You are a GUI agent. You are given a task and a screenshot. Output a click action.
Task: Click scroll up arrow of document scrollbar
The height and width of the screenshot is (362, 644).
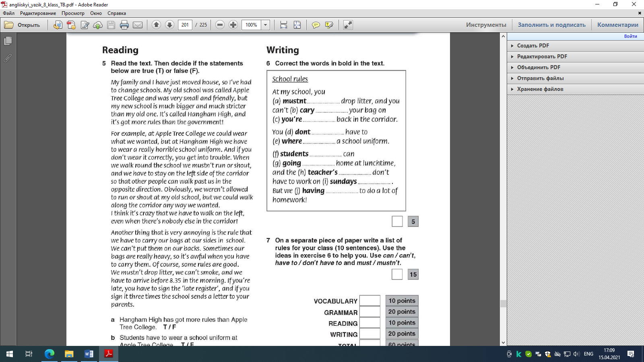(x=503, y=36)
